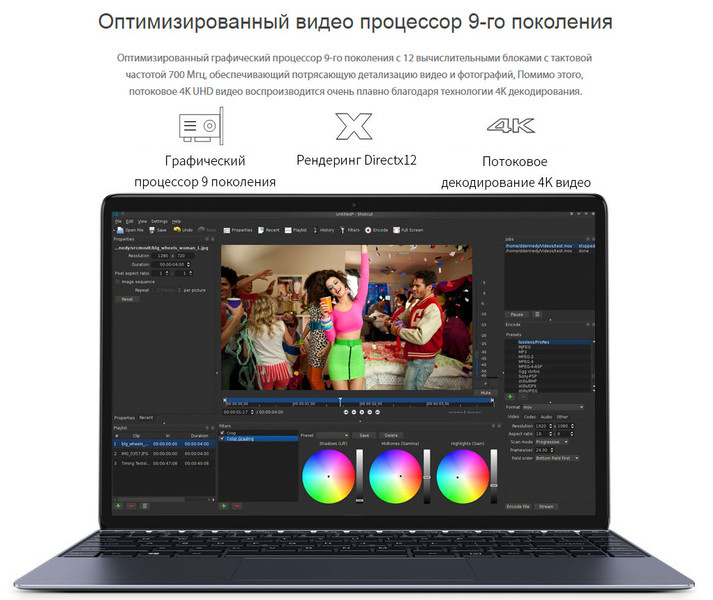This screenshot has height=600, width=713.
Task: Click the Pause button in Jobs
Action: click(517, 314)
